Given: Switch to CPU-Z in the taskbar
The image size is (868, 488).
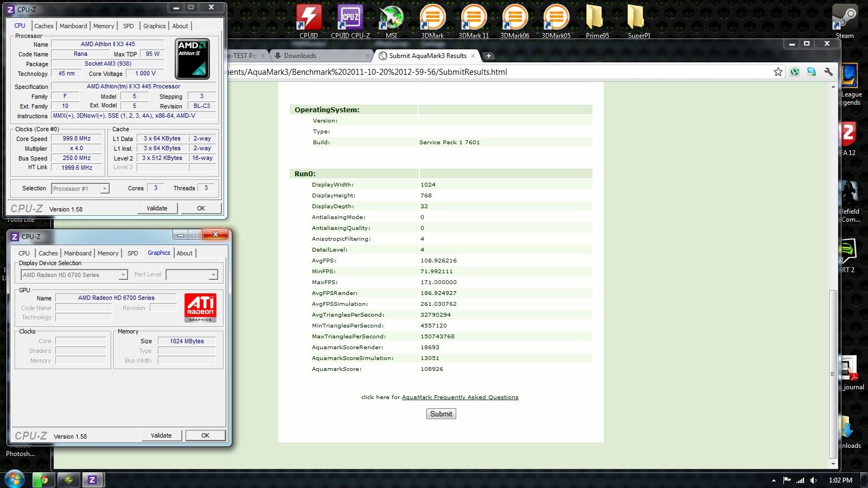Looking at the screenshot, I should [93, 480].
